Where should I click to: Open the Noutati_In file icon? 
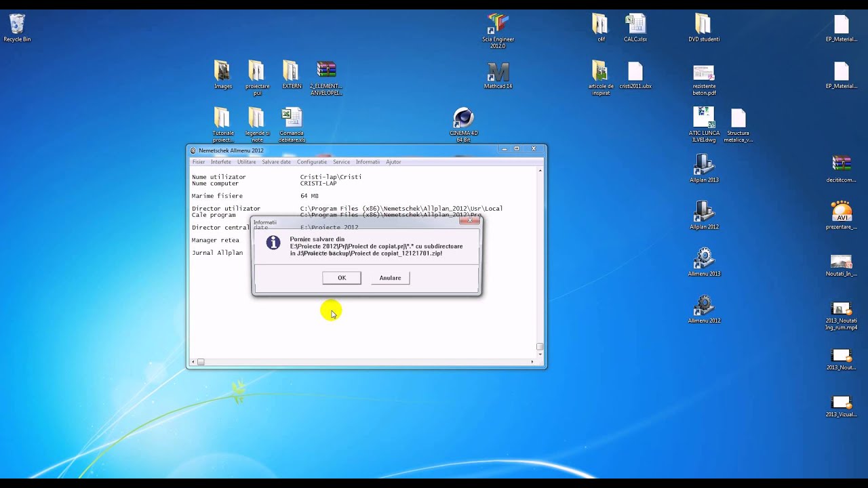[x=842, y=265]
